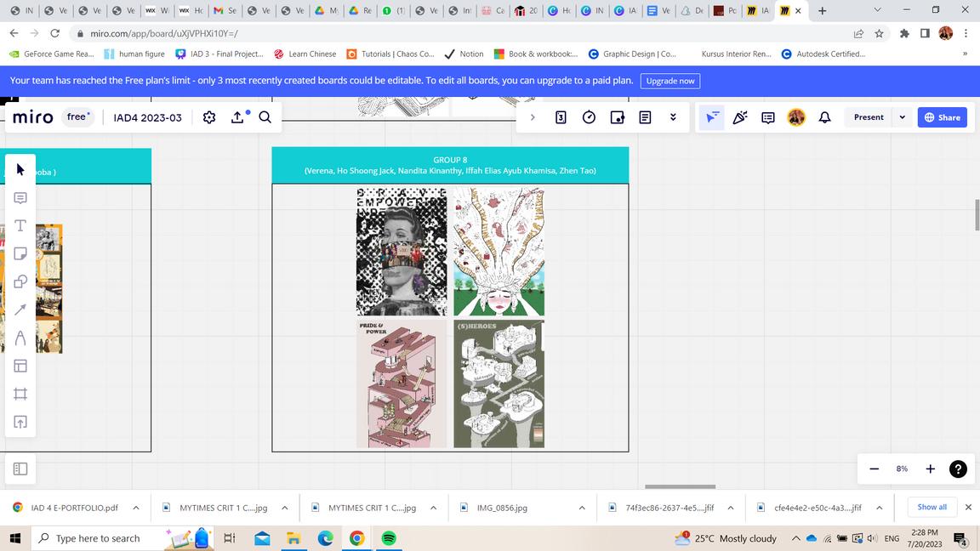Open the private mode/frame note icon

pyautogui.click(x=617, y=117)
